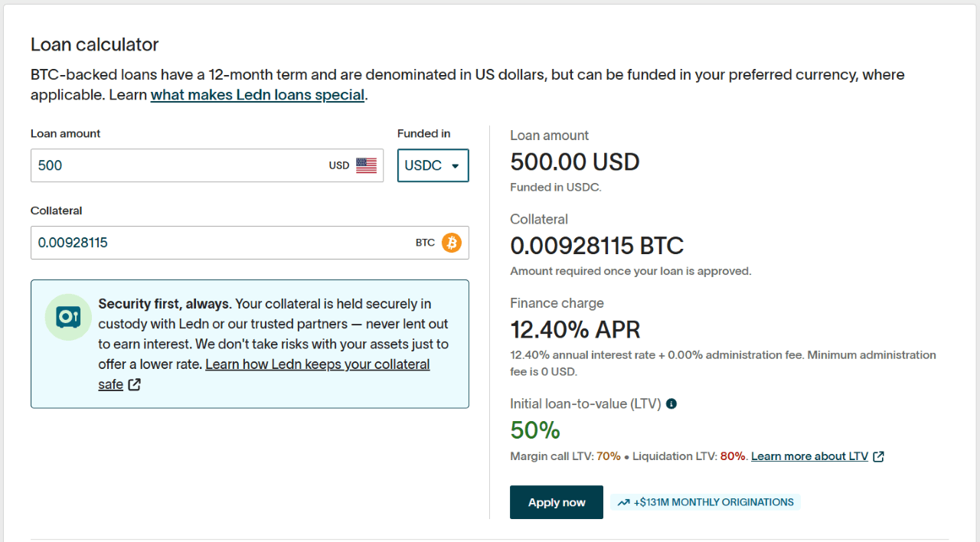The image size is (980, 542).
Task: Click the BTC label in collateral field
Action: click(425, 243)
